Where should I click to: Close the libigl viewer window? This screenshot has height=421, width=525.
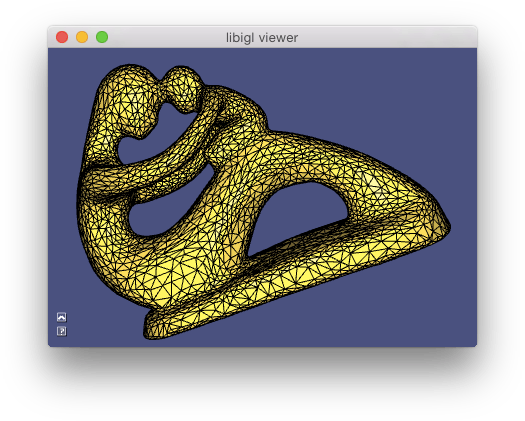pyautogui.click(x=62, y=37)
